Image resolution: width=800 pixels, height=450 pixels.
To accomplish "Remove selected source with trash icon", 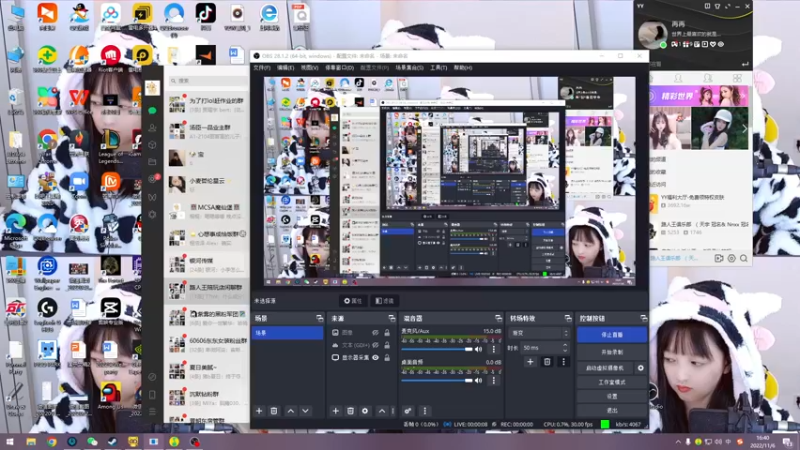I will [x=351, y=411].
